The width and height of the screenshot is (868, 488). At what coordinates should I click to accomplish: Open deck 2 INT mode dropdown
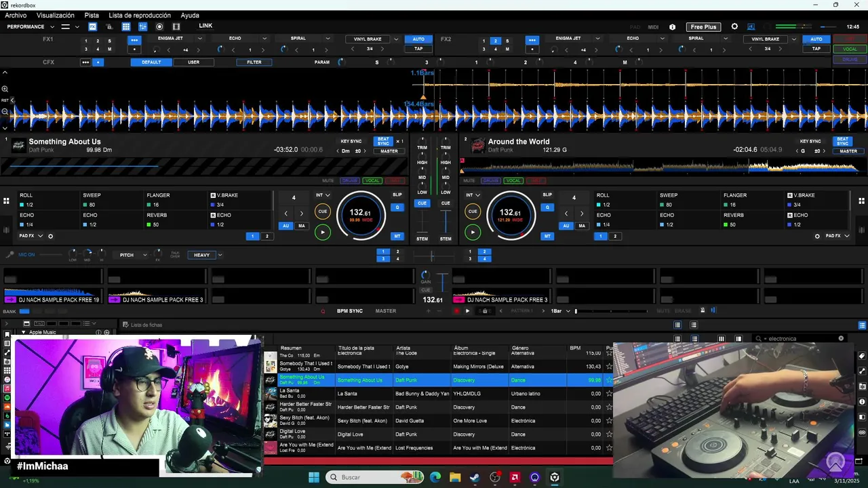click(473, 195)
